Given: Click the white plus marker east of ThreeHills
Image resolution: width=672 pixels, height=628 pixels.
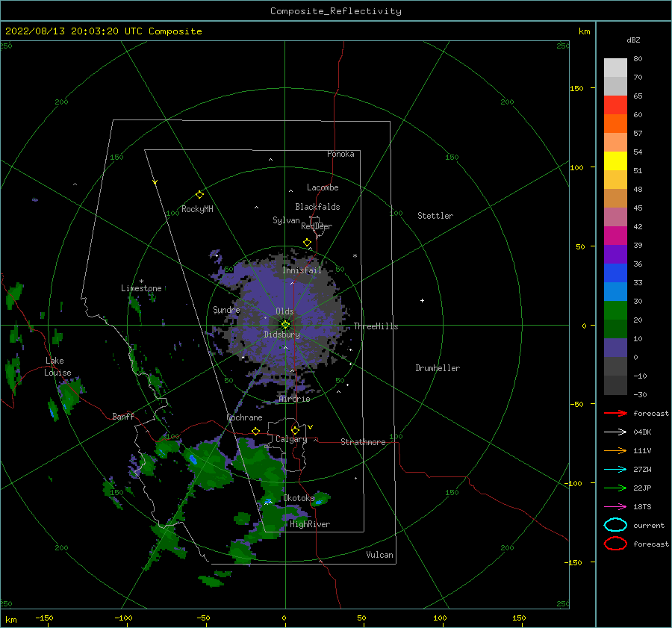Looking at the screenshot, I should click(x=422, y=300).
